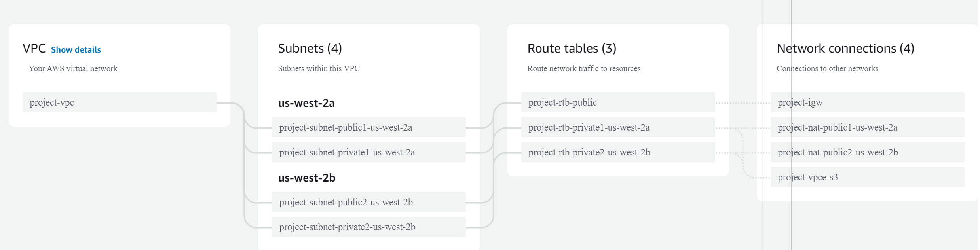Image resolution: width=980 pixels, height=250 pixels.
Task: Click the us-west-2a availability zone label
Action: pyautogui.click(x=306, y=103)
